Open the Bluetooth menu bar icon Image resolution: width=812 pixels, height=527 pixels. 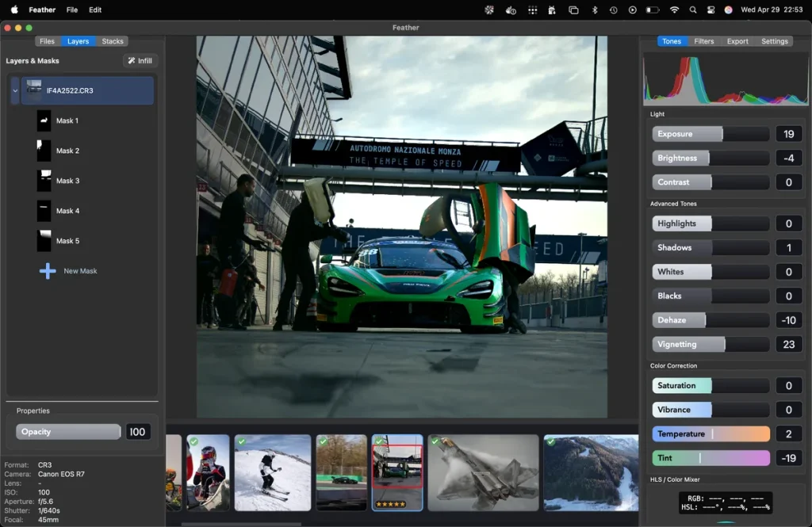595,10
